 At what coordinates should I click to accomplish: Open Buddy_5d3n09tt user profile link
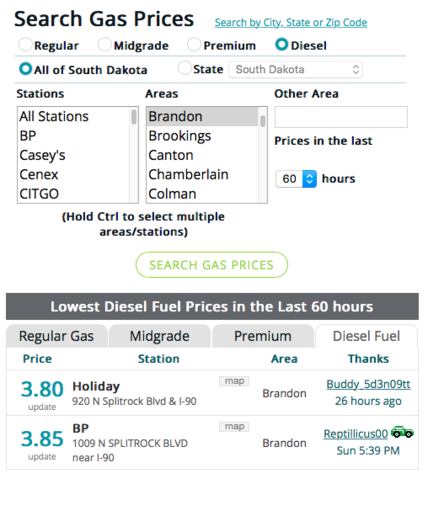click(x=368, y=384)
